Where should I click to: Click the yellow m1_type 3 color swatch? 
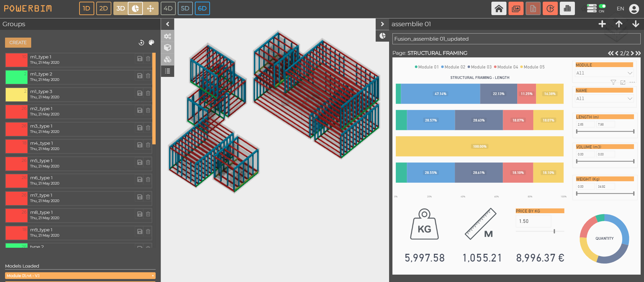pyautogui.click(x=16, y=94)
